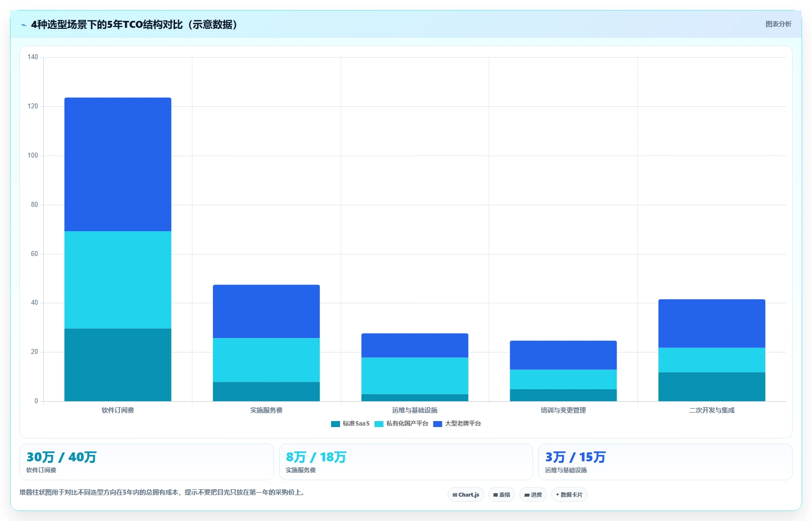Click the 标准SaaS segment of the 实施服务费 bar
This screenshot has height=521, width=812.
[x=266, y=392]
